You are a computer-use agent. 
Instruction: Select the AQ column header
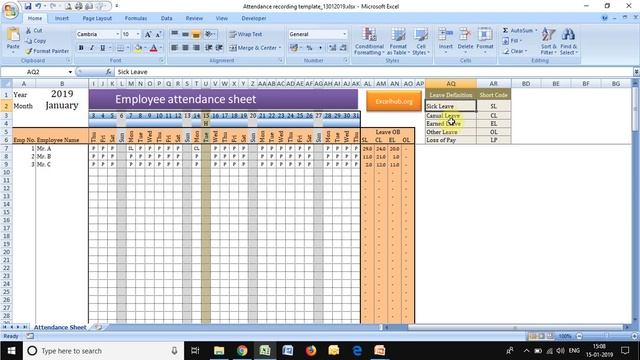[451, 84]
